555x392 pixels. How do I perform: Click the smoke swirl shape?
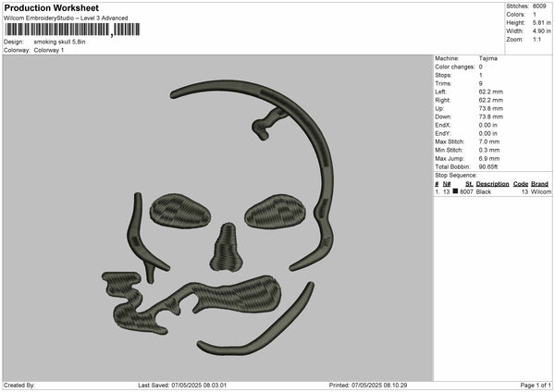pyautogui.click(x=191, y=302)
